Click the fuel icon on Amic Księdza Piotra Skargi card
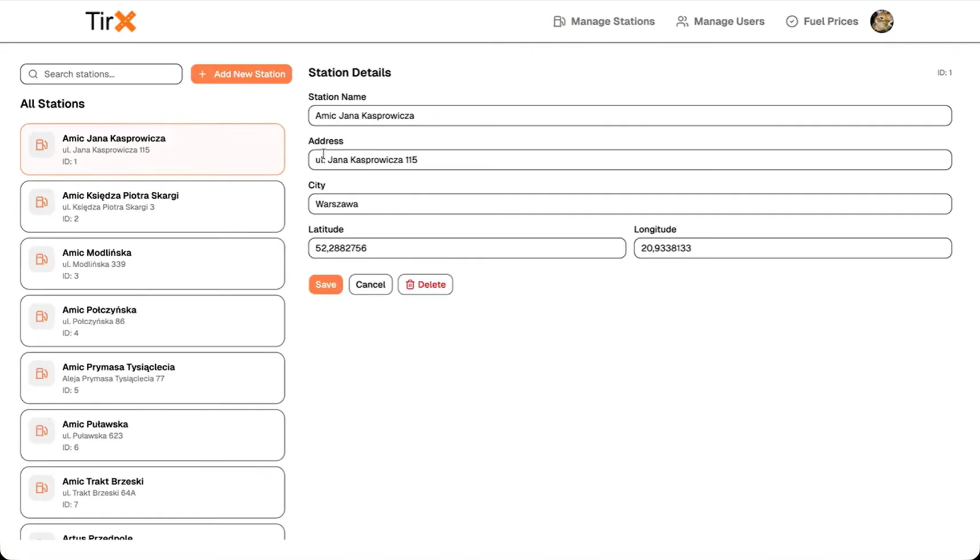The image size is (980, 560). click(x=42, y=202)
